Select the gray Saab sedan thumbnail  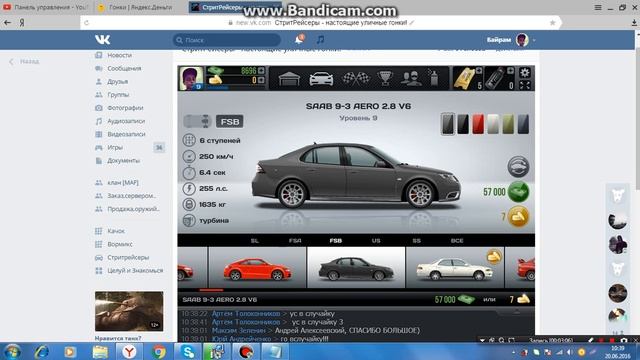(x=356, y=268)
